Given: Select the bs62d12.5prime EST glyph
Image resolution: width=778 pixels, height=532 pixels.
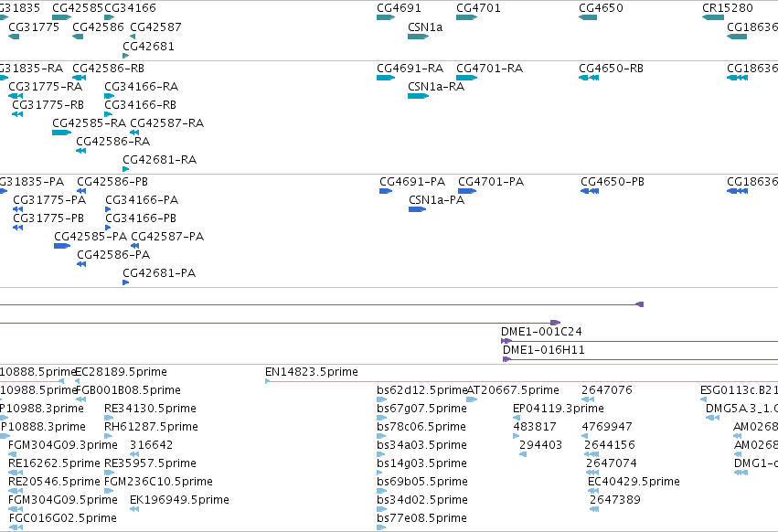Looking at the screenshot, I should [x=381, y=399].
